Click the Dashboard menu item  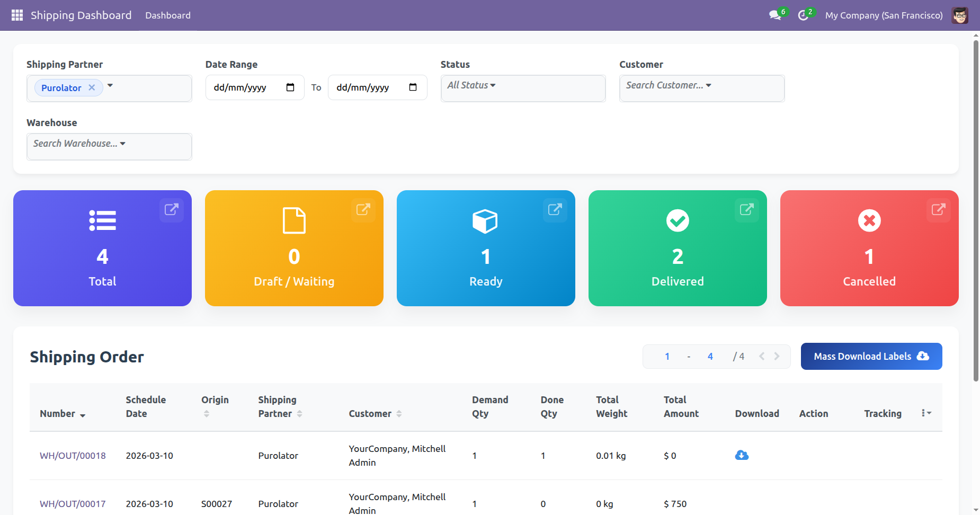pos(168,15)
